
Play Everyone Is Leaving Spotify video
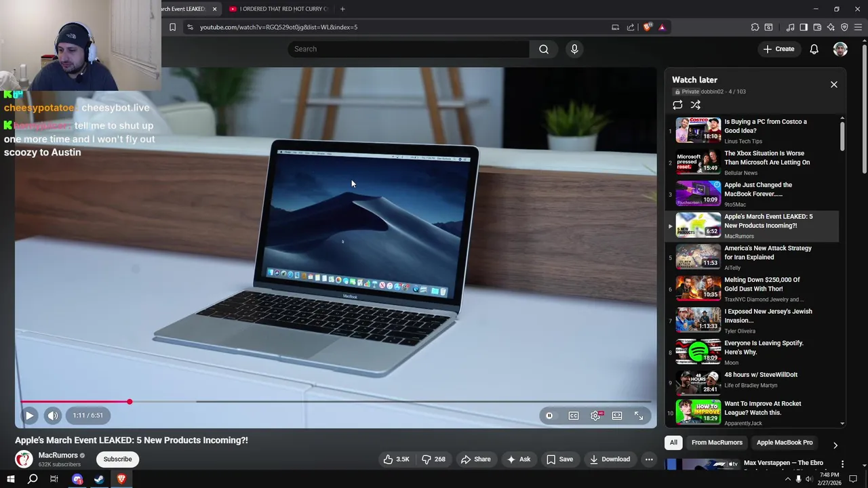[x=753, y=352]
